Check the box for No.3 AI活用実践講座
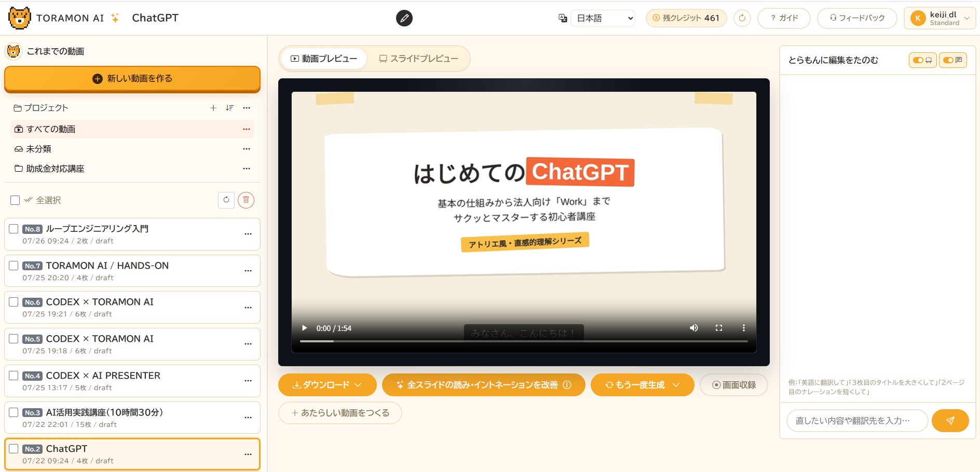Image resolution: width=980 pixels, height=472 pixels. pos(13,412)
